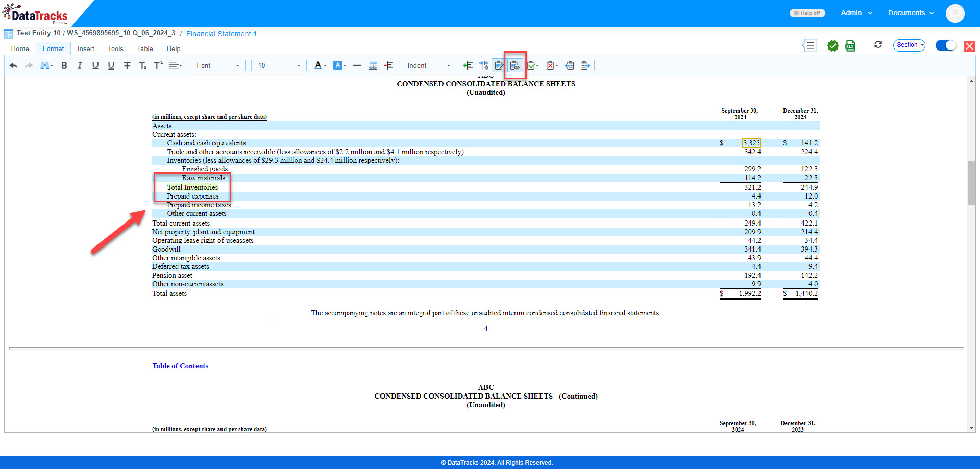Image resolution: width=980 pixels, height=469 pixels.
Task: Click the scrollbar up arrow
Action: pyautogui.click(x=971, y=81)
